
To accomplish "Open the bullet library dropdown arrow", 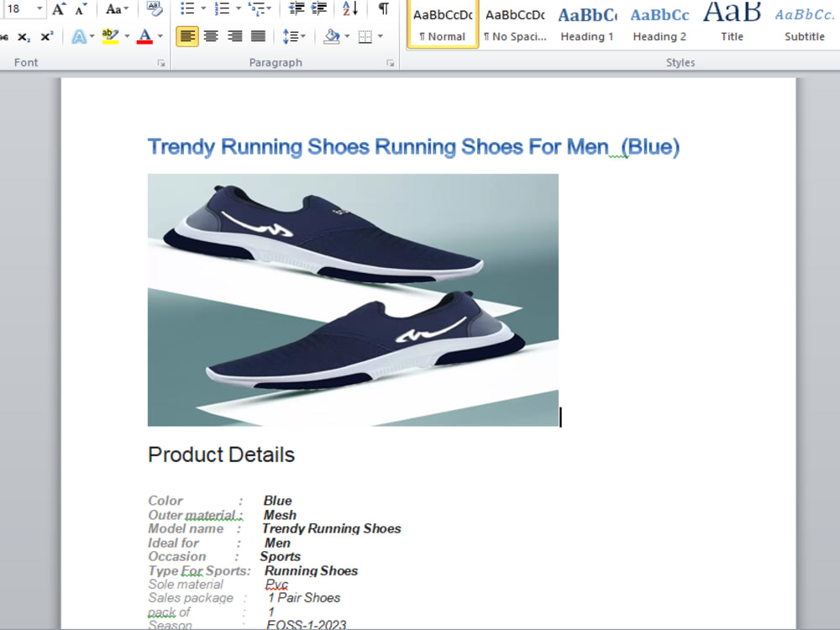I will coord(203,8).
